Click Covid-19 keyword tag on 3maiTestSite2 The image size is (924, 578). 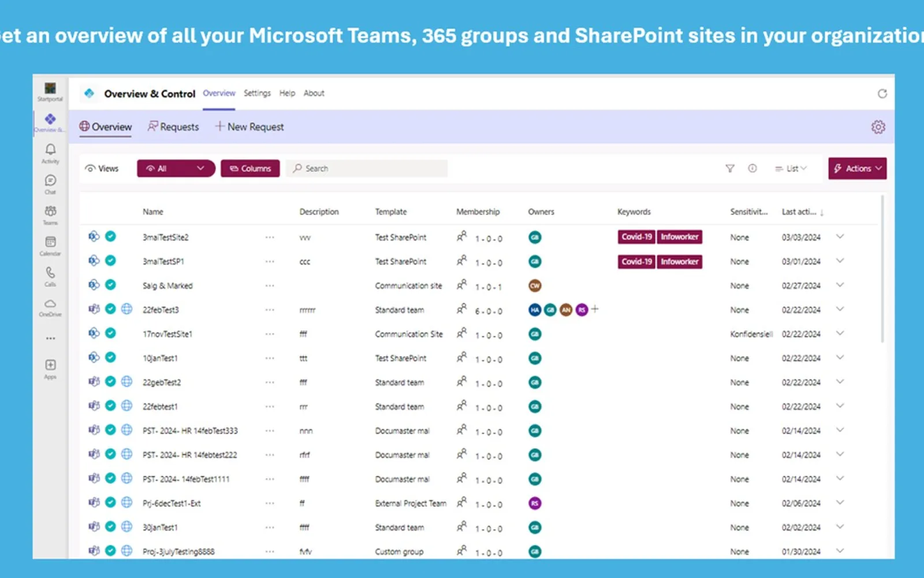tap(636, 236)
